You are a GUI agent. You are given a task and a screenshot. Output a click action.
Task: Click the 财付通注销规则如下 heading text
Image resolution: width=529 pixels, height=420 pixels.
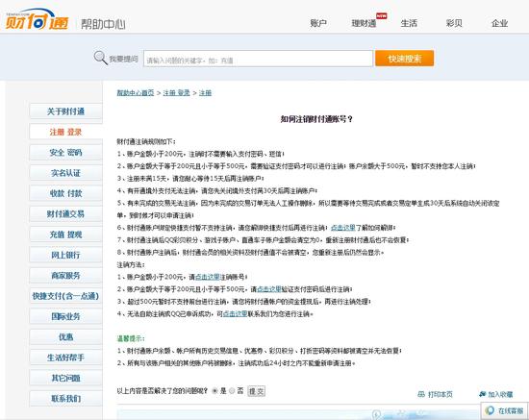146,141
